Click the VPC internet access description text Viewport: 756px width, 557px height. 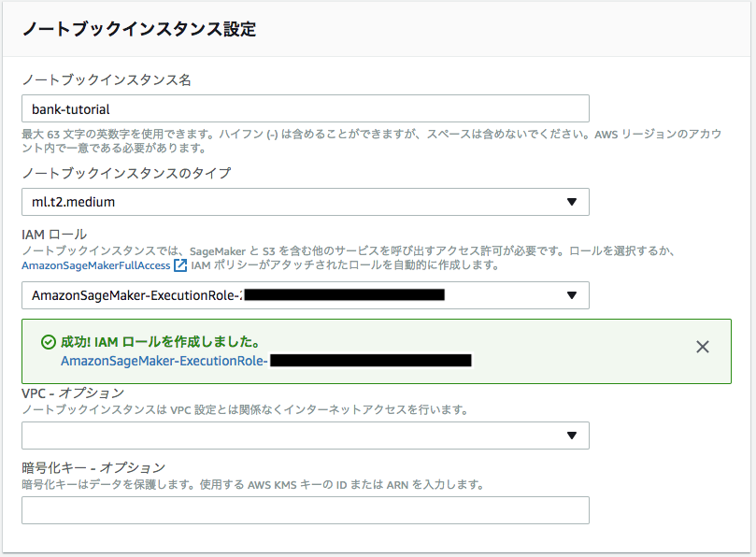pyautogui.click(x=245, y=410)
